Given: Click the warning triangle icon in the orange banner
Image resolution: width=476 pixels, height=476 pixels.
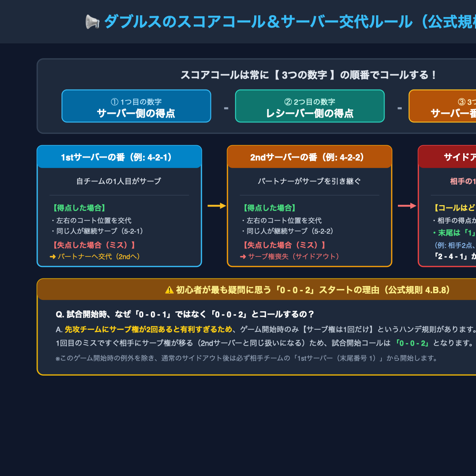Looking at the screenshot, I should (169, 290).
